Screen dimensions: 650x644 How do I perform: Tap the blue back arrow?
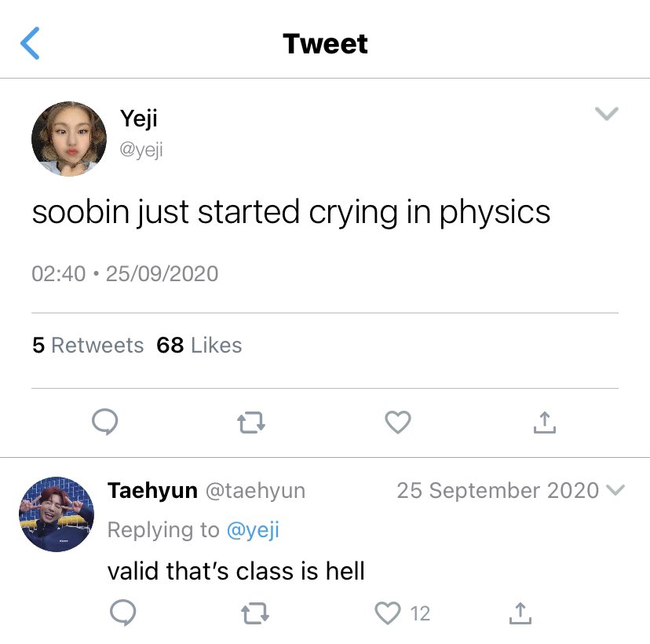pyautogui.click(x=30, y=43)
